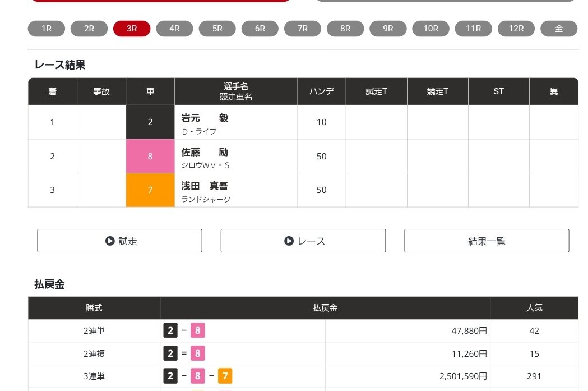Viewport: 588px width, 391px height.
Task: Click the 競走T column header
Action: tap(438, 91)
